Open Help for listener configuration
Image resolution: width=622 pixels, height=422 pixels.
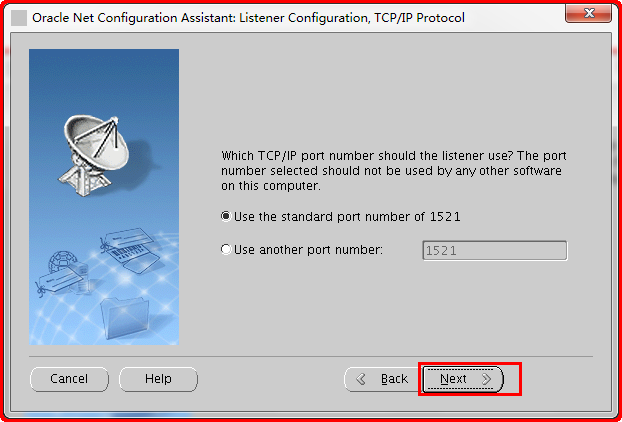pyautogui.click(x=158, y=379)
